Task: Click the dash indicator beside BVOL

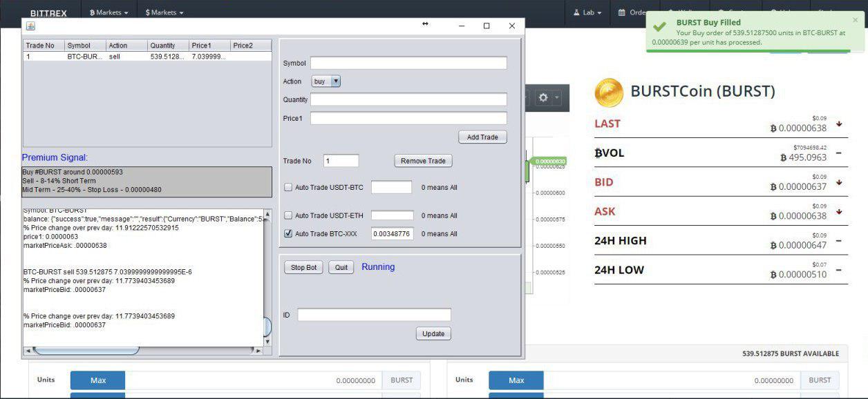Action: 838,153
